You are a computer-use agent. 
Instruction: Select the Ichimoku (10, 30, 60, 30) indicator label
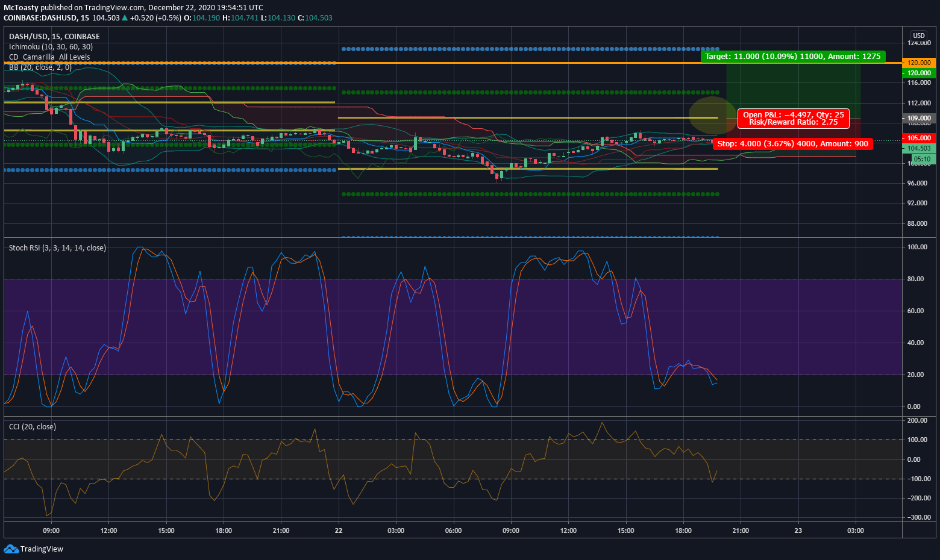(x=51, y=46)
